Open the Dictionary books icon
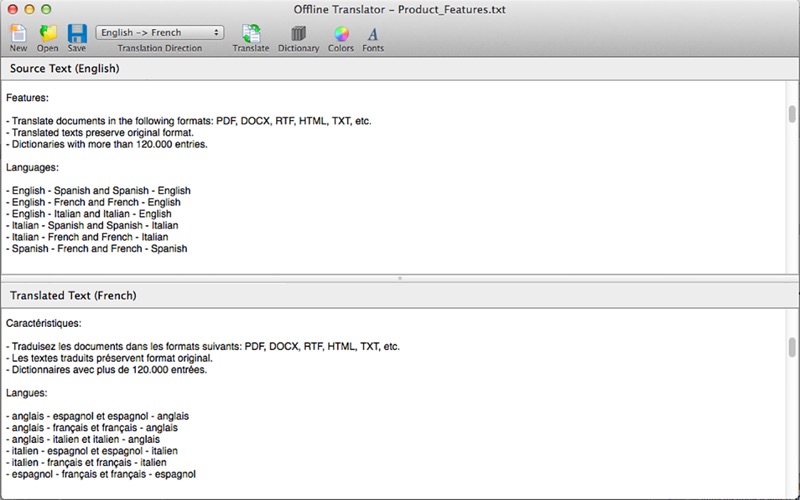This screenshot has height=500, width=800. click(298, 34)
